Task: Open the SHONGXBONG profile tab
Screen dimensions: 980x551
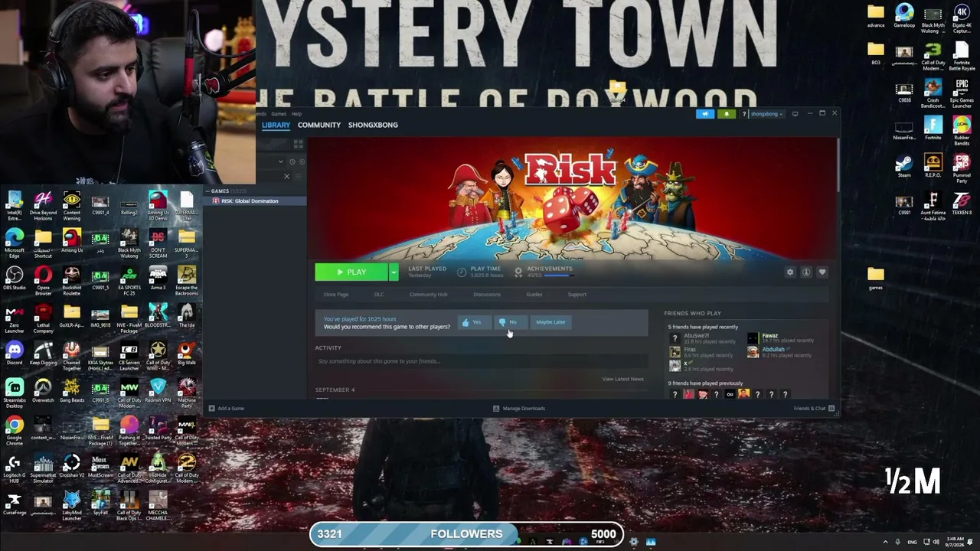Action: [x=373, y=125]
